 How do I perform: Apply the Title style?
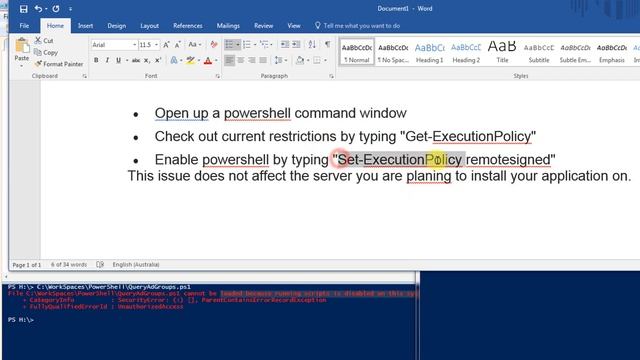pos(502,52)
